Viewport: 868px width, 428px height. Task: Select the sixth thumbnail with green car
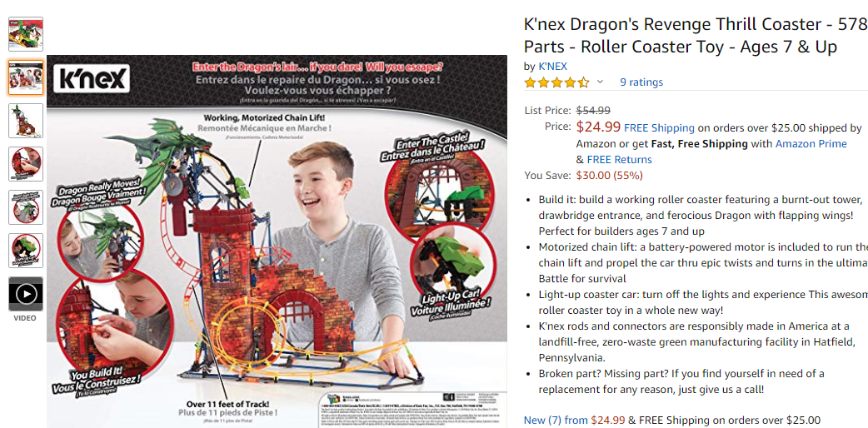pyautogui.click(x=26, y=251)
